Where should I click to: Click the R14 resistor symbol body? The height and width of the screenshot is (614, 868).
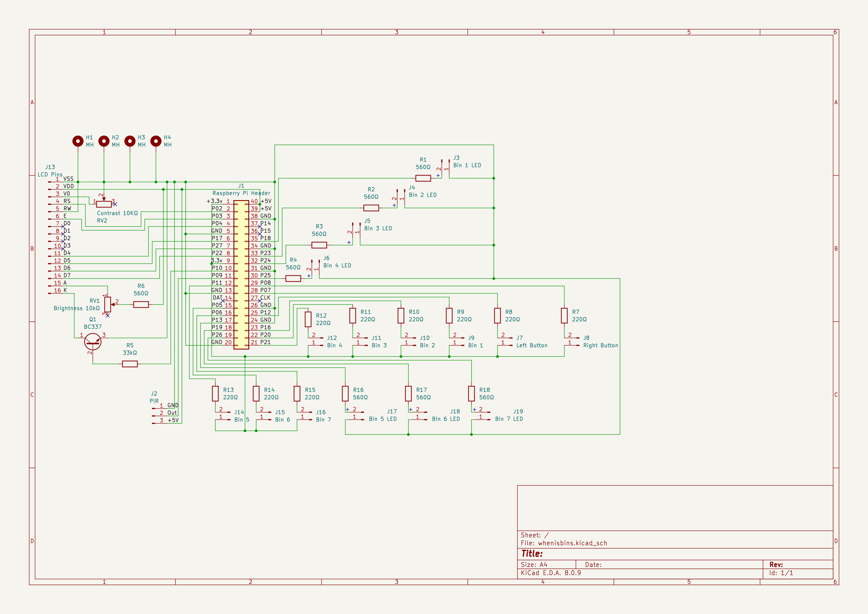(256, 394)
